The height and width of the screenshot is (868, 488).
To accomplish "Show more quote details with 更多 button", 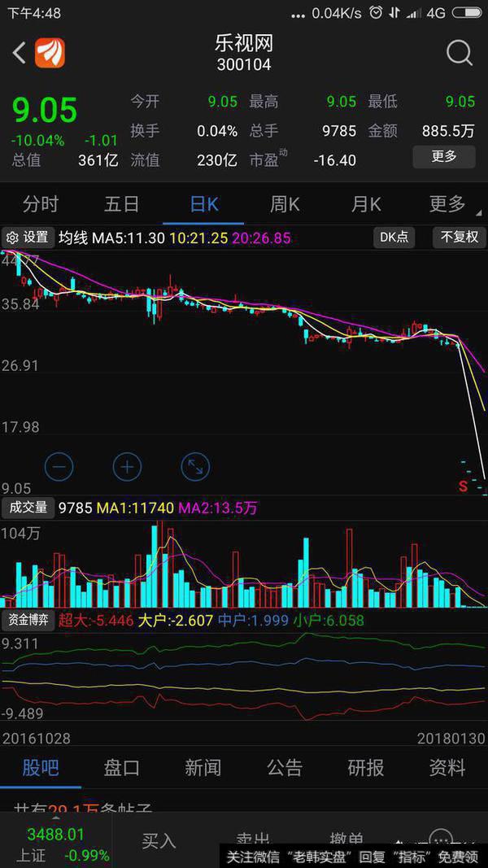I will coord(444,157).
